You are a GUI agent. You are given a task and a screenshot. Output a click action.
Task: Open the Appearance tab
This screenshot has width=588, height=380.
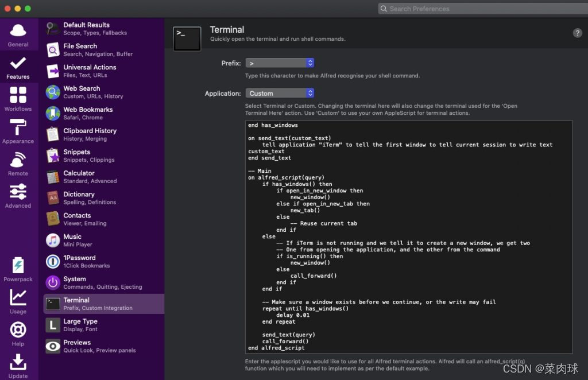(x=18, y=131)
